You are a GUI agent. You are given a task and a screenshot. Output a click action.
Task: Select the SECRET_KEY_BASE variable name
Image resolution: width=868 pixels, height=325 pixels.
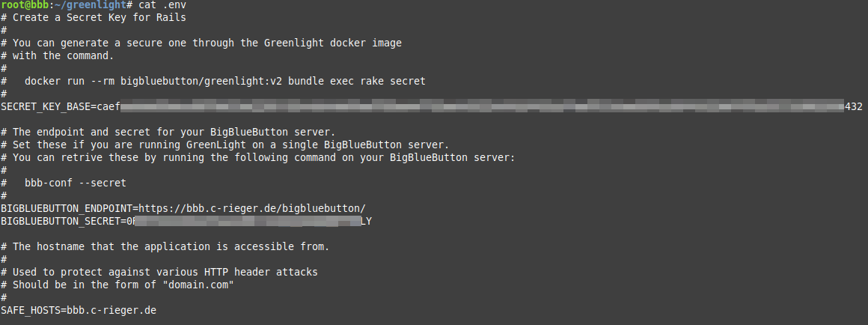pos(46,107)
